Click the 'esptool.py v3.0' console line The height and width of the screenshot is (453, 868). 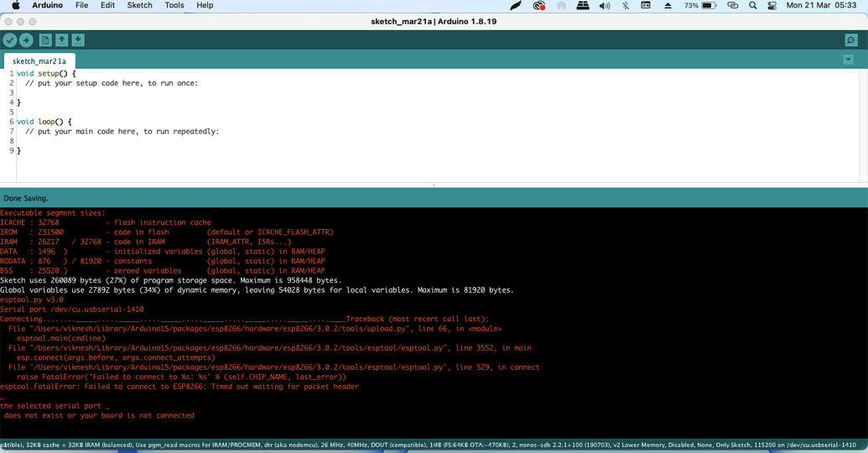(32, 299)
